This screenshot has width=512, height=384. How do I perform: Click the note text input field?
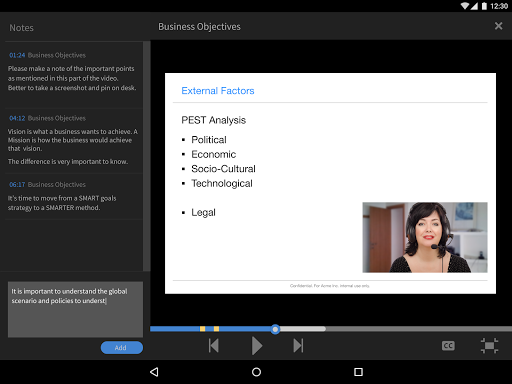pyautogui.click(x=75, y=309)
